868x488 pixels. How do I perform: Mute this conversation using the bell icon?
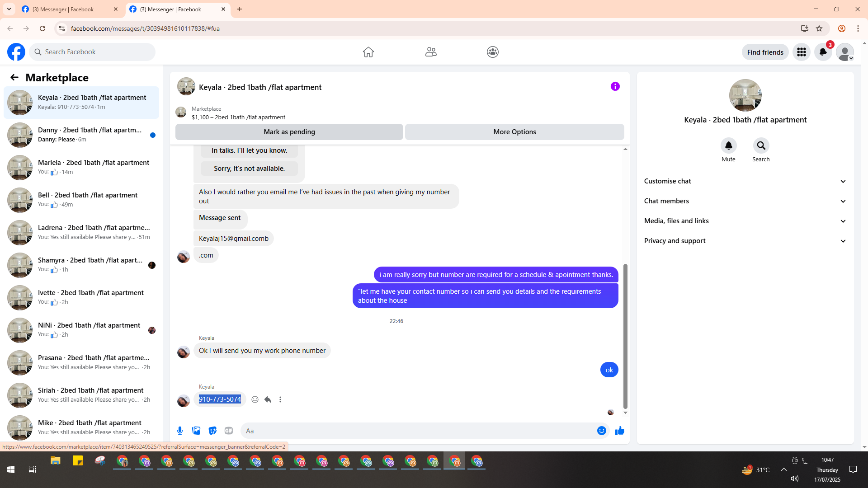pyautogui.click(x=729, y=145)
